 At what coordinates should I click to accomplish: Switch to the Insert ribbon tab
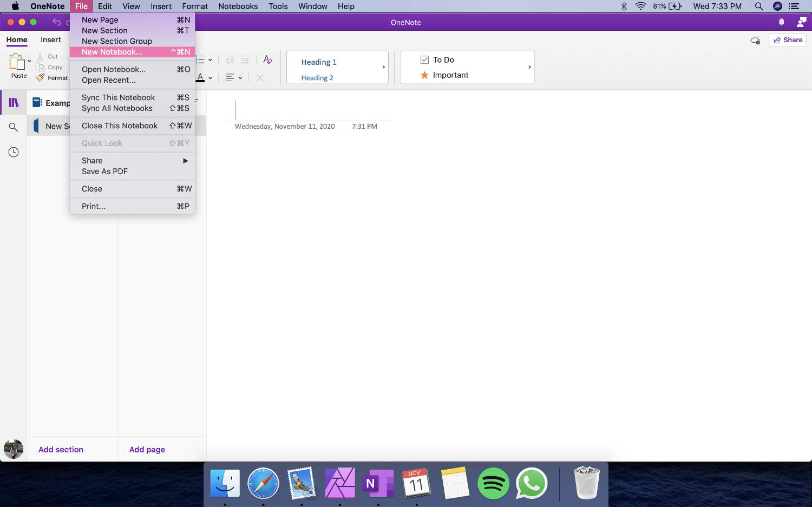coord(51,40)
